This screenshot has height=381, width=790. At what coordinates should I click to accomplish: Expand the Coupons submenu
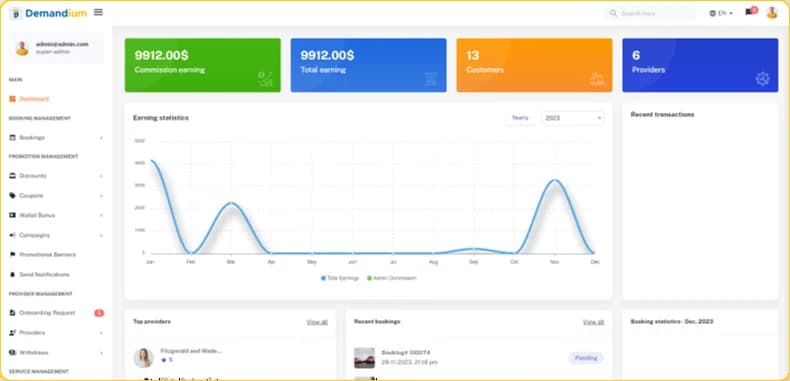click(x=56, y=196)
